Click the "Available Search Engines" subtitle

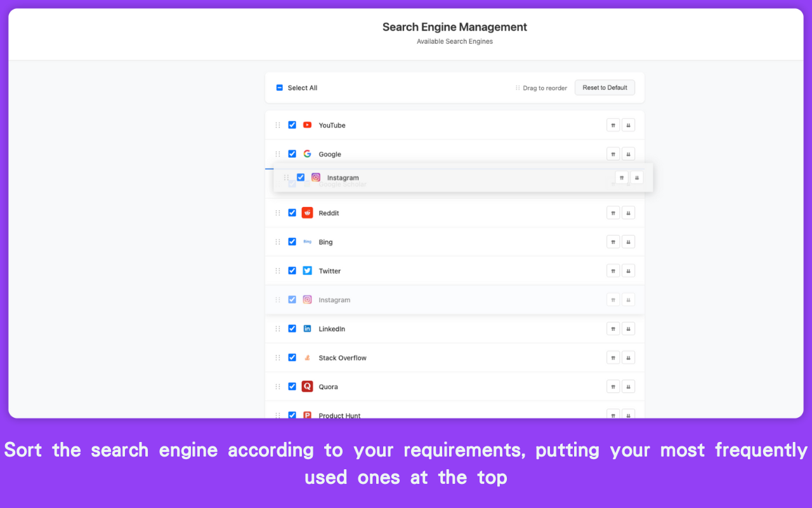[455, 42]
